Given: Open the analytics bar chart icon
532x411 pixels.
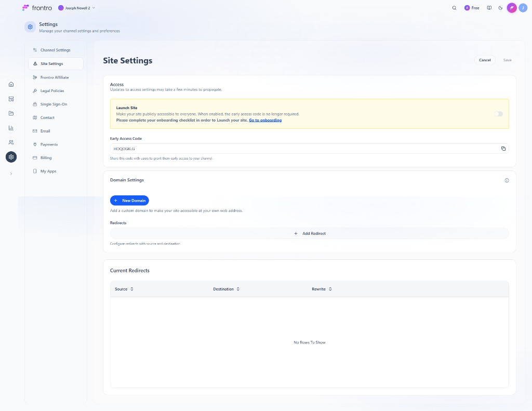Looking at the screenshot, I should tap(11, 128).
